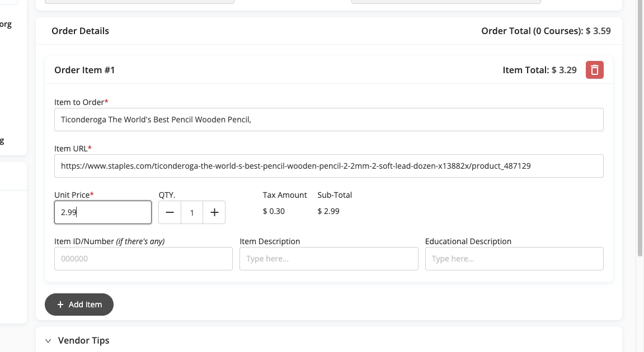644x352 pixels.
Task: Click the Item ID/Number label
Action: [x=109, y=241]
